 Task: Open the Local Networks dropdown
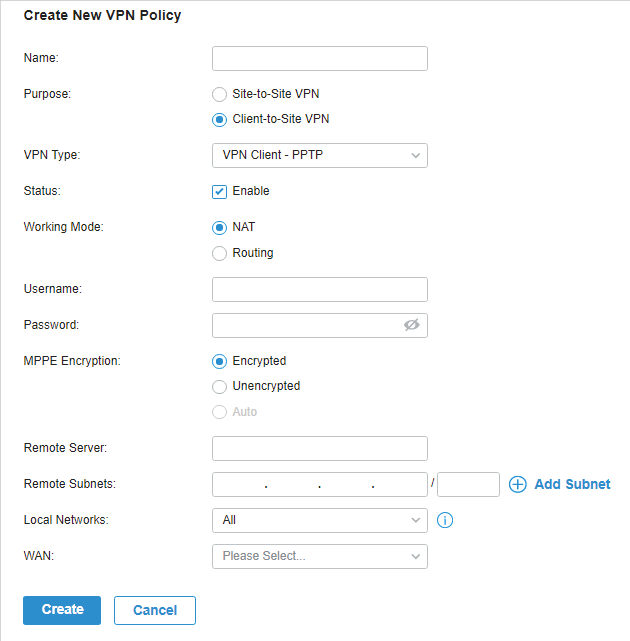320,520
